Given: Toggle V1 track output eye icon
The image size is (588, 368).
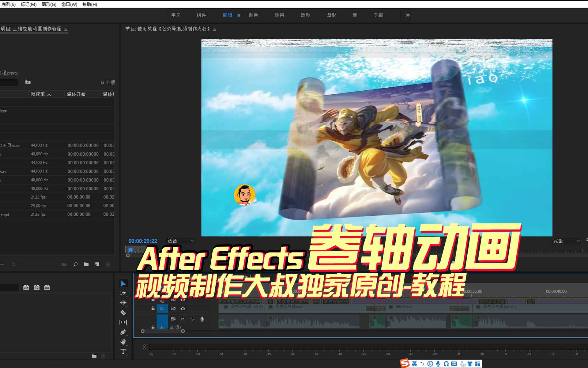Looking at the screenshot, I should point(183,309).
